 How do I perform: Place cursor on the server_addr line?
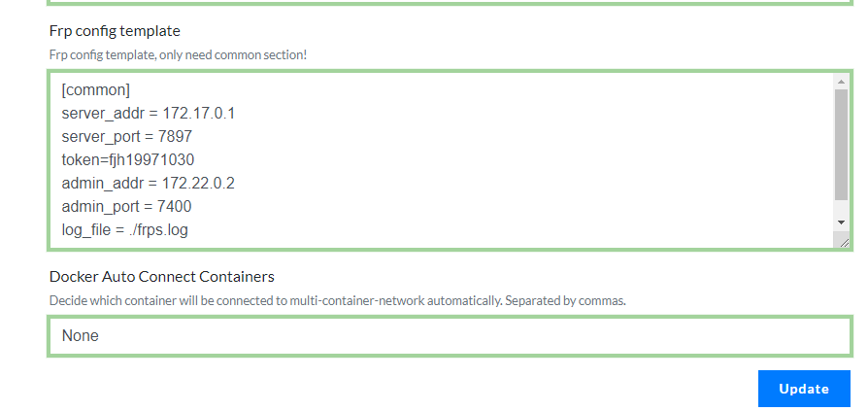[x=148, y=114]
